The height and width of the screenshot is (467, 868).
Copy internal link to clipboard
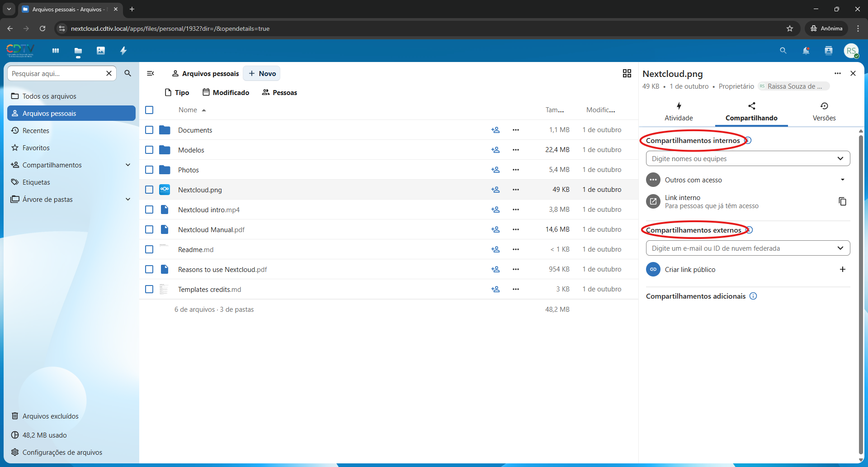pyautogui.click(x=842, y=201)
